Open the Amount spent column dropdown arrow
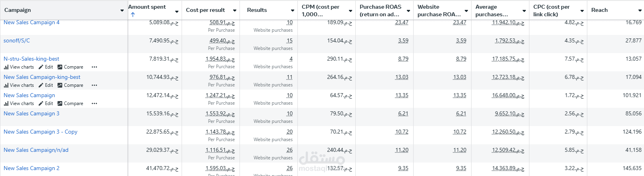644x176 pixels. point(177,11)
